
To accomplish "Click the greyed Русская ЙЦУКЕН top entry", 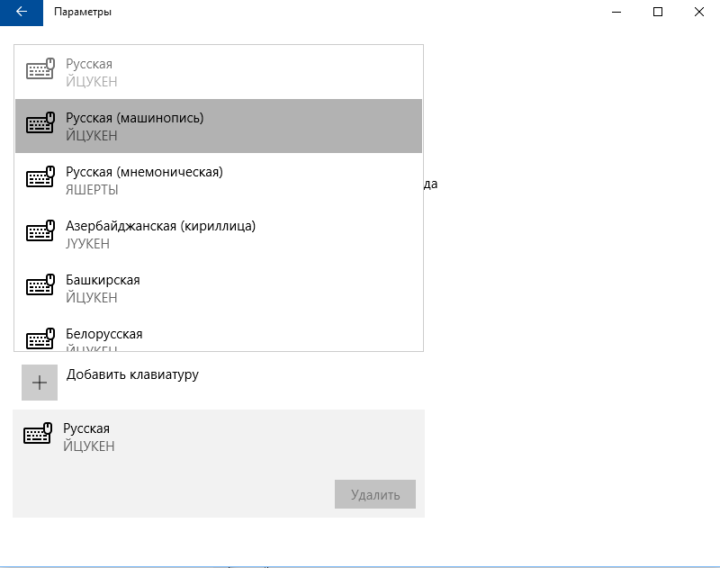I will point(89,72).
